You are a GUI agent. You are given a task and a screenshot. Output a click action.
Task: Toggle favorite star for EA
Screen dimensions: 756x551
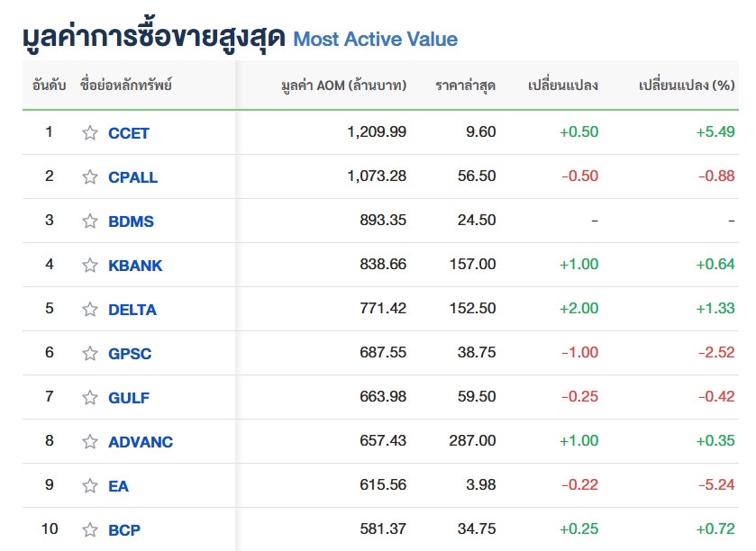(x=90, y=485)
